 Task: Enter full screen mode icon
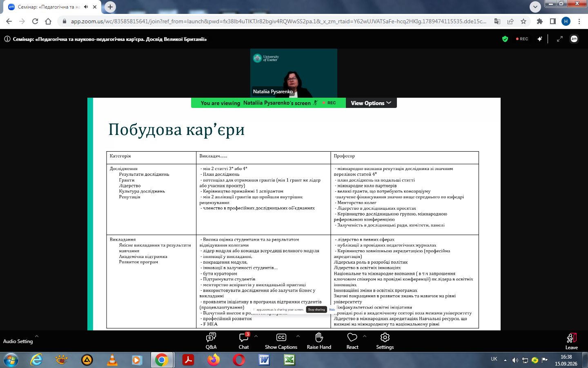(x=560, y=39)
